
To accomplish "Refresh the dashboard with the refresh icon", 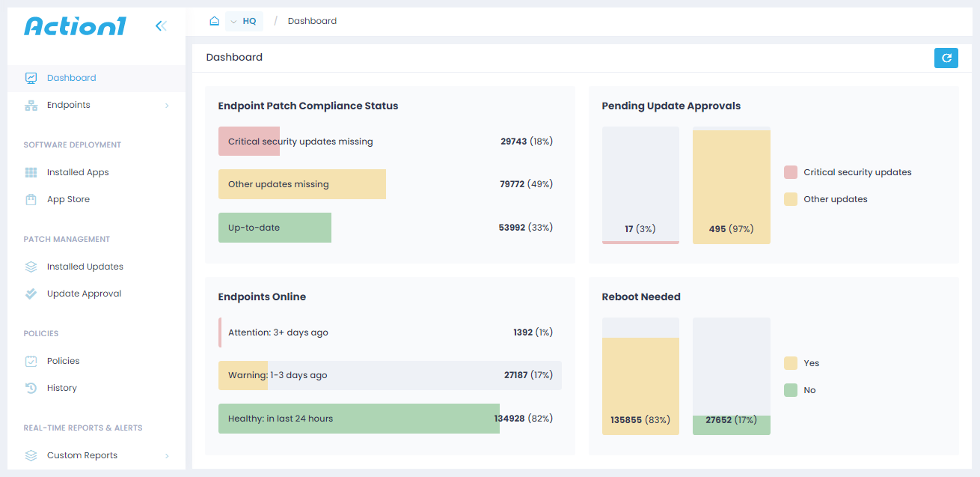I will tap(946, 57).
